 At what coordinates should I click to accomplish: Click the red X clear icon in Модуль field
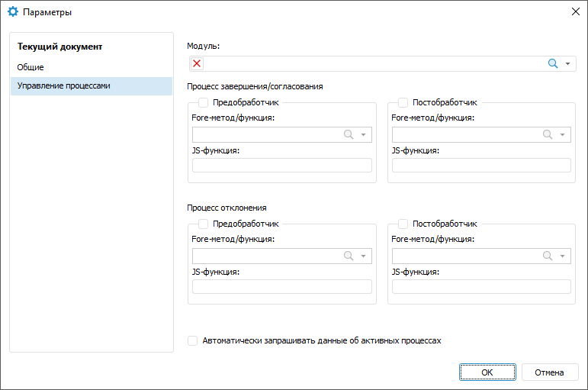[197, 64]
